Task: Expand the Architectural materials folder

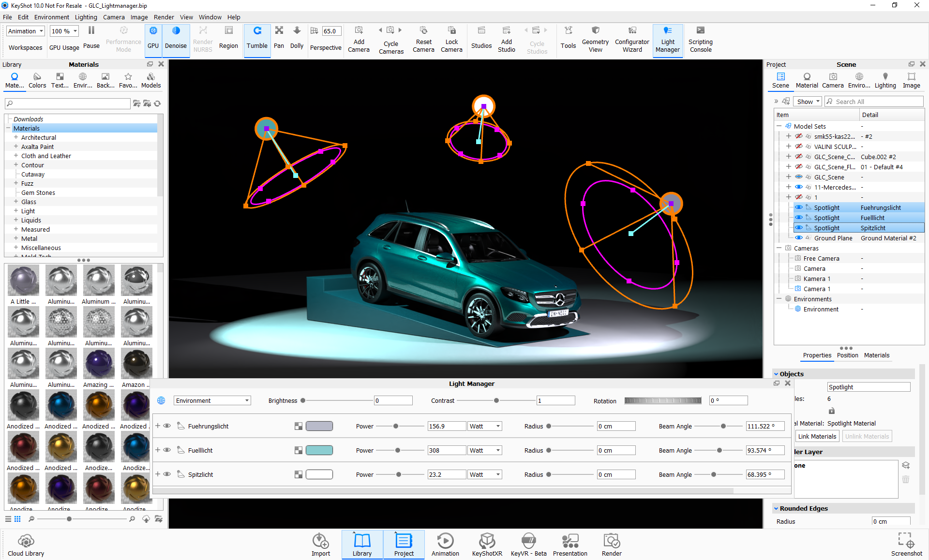Action: point(16,137)
